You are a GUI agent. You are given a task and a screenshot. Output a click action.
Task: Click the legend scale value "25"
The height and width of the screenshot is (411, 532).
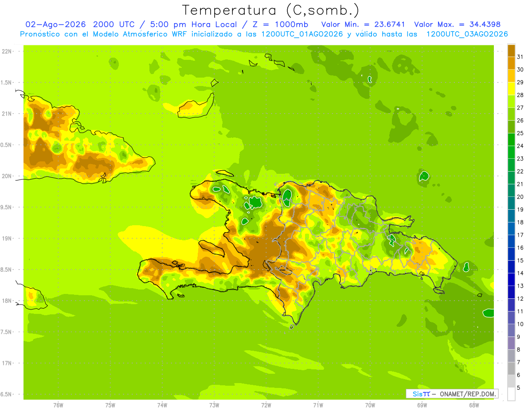[520, 133]
